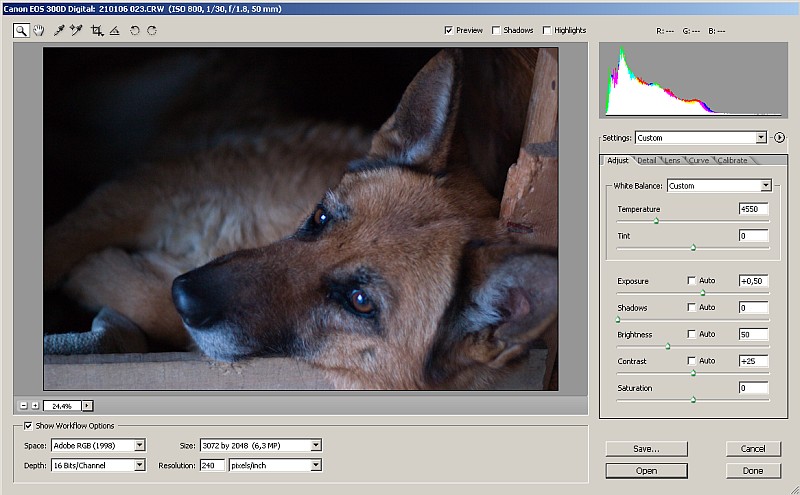
Task: Select the Zoom tool
Action: point(21,31)
